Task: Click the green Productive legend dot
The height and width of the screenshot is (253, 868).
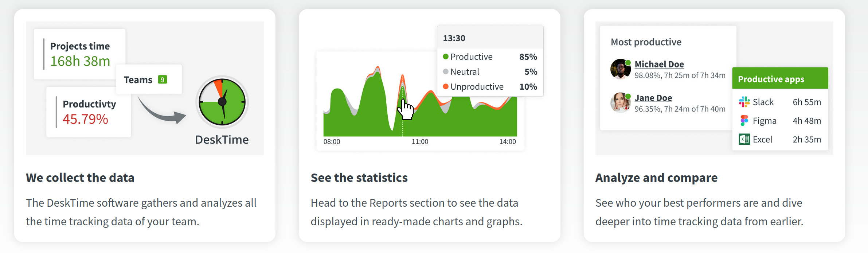Action: 445,57
